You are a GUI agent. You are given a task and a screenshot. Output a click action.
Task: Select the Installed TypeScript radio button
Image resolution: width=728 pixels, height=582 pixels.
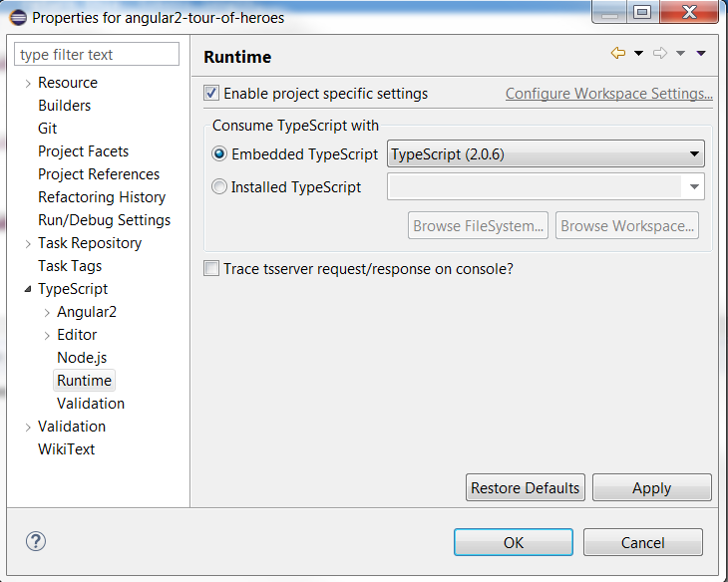(219, 186)
